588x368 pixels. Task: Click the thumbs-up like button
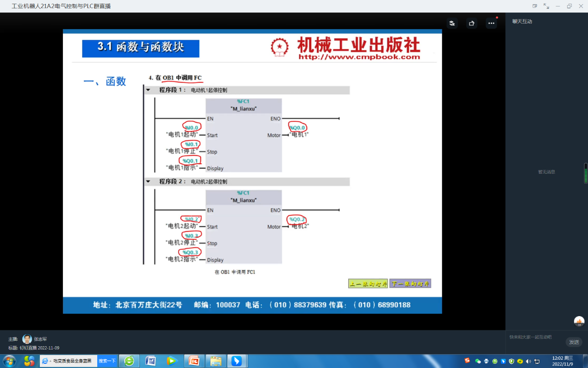pyautogui.click(x=579, y=321)
